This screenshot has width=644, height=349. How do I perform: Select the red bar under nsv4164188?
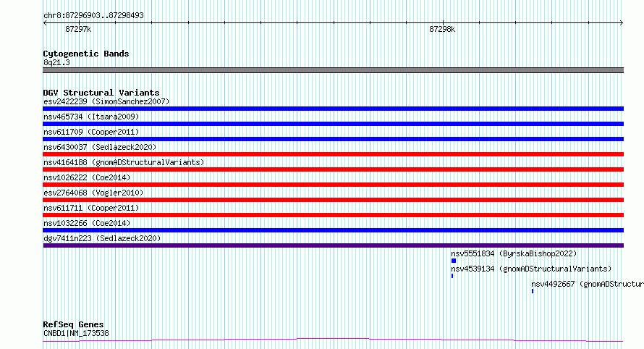point(333,169)
